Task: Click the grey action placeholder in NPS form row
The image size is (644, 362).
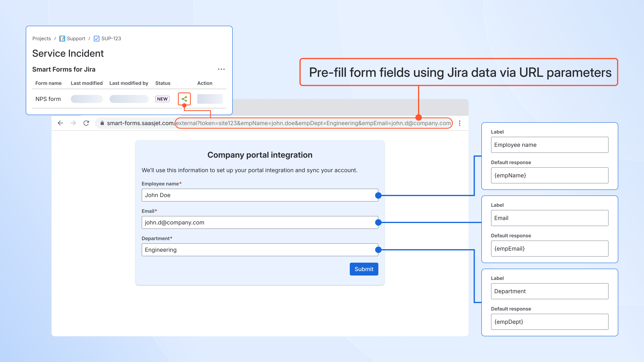Action: point(210,99)
